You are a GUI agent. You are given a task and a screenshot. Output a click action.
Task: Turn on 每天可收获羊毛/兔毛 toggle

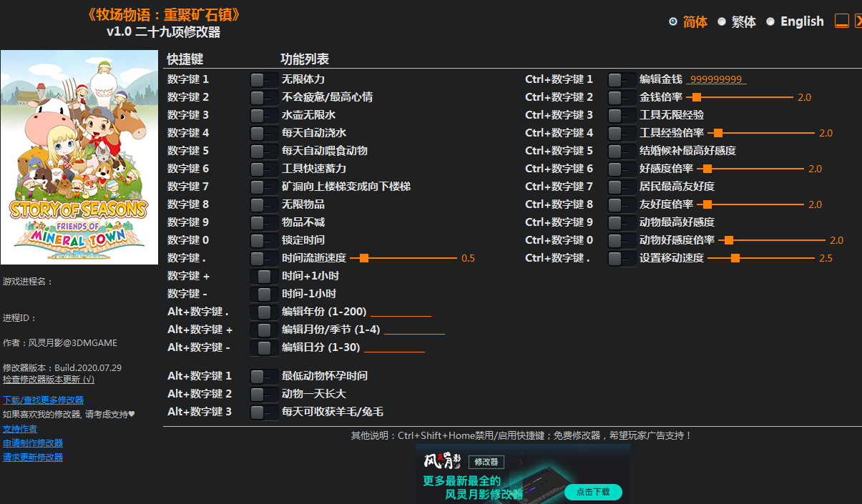(x=264, y=412)
